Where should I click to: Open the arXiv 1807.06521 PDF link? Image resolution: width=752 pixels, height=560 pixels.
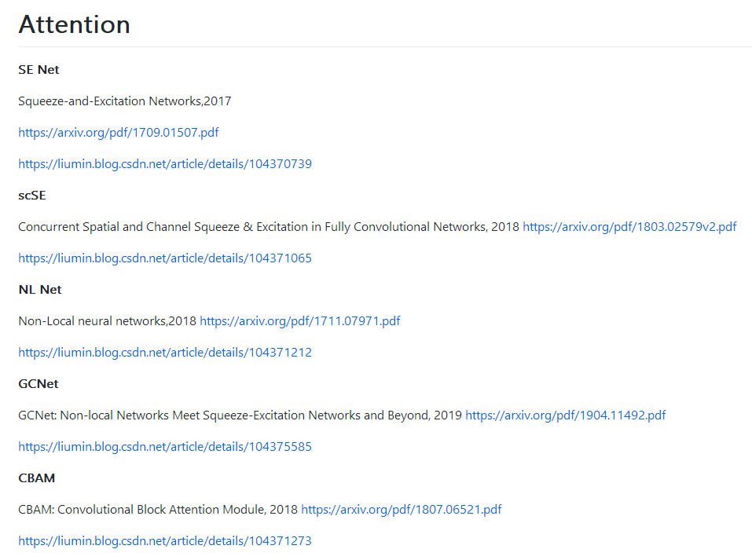401,510
